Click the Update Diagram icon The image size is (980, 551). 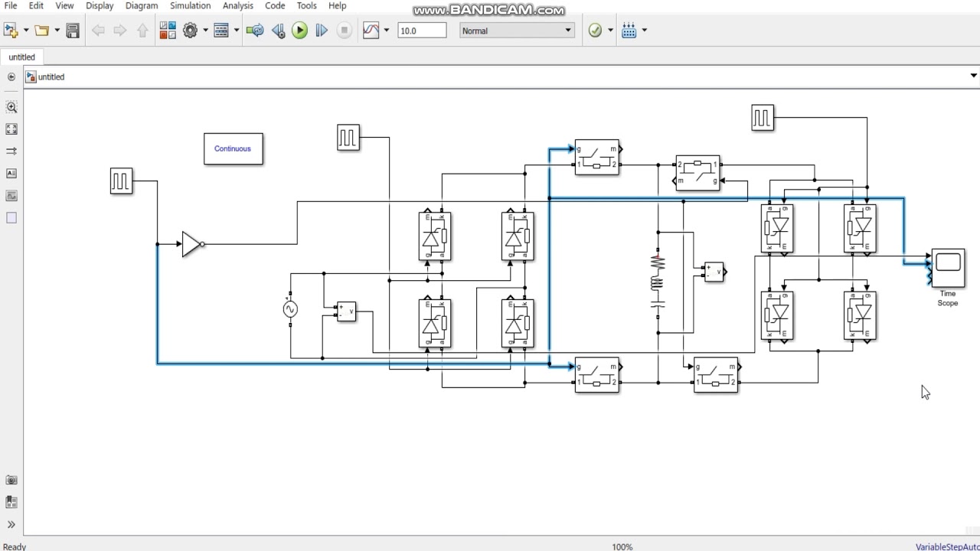pyautogui.click(x=256, y=31)
